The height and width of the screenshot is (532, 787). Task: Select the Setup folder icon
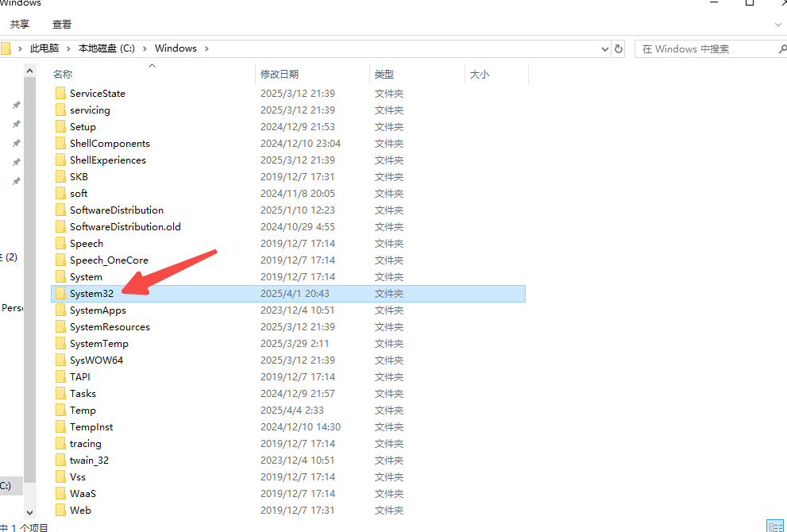[60, 126]
